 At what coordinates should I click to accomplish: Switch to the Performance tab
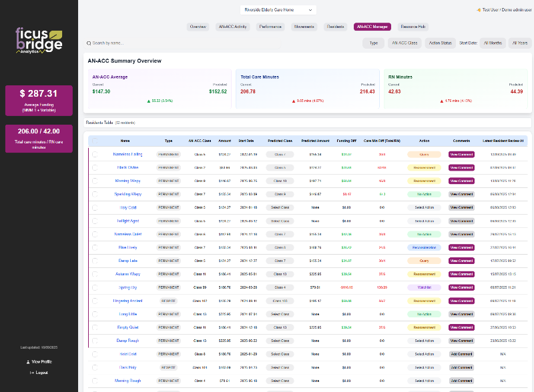coord(271,27)
